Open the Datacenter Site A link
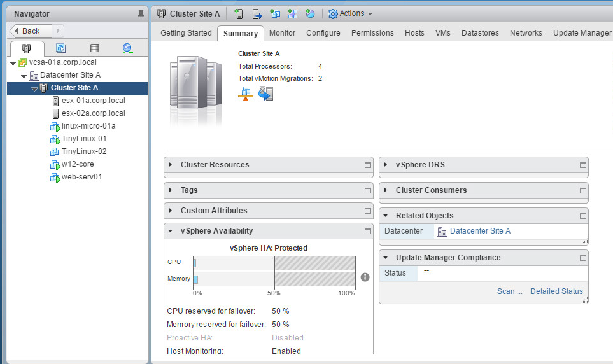The height and width of the screenshot is (364, 613). 479,231
